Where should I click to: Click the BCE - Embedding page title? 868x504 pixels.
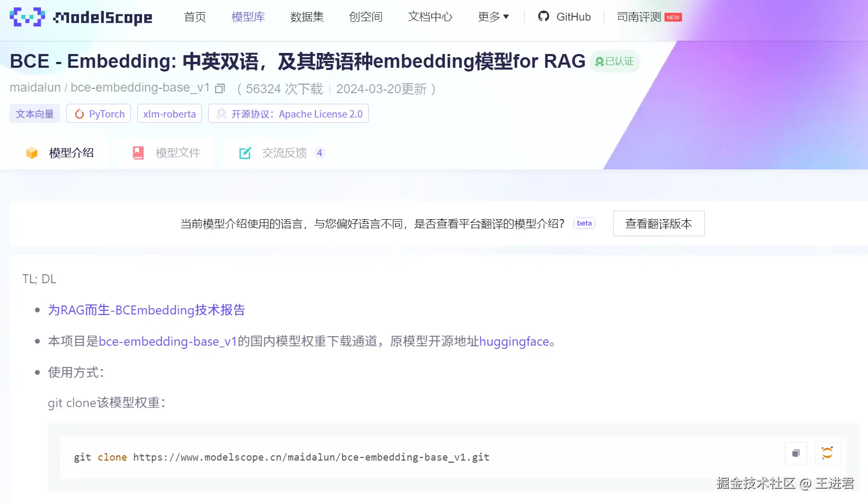tap(298, 61)
